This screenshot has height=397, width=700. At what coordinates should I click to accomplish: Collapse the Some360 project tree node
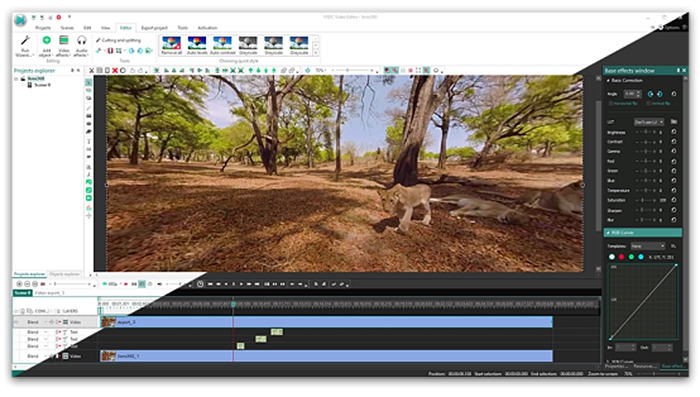17,79
